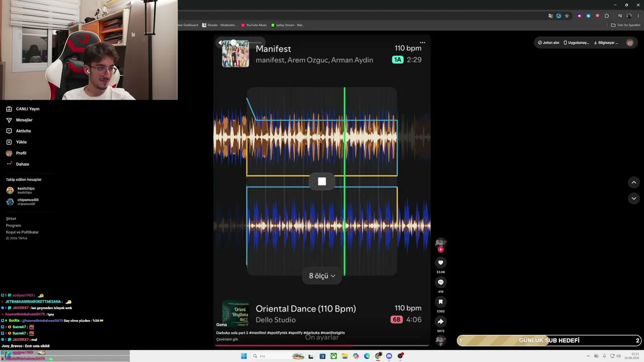Go to previous video with up arrow

pyautogui.click(x=634, y=182)
